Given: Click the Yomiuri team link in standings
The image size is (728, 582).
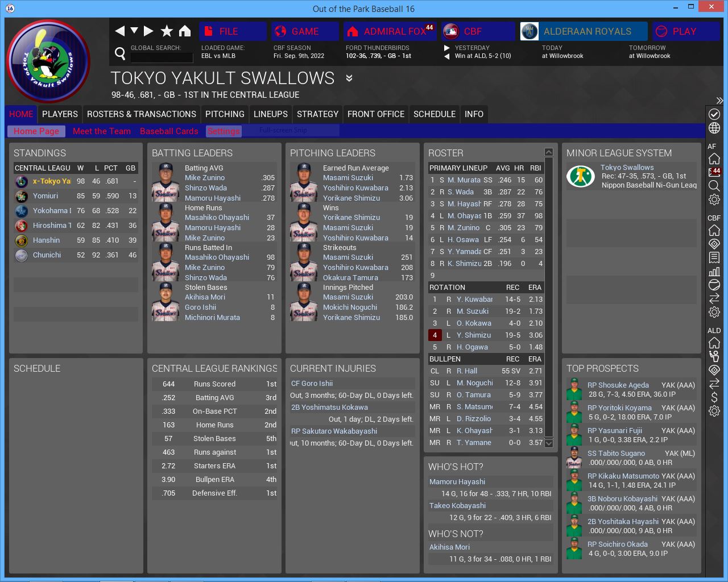Looking at the screenshot, I should (x=45, y=196).
